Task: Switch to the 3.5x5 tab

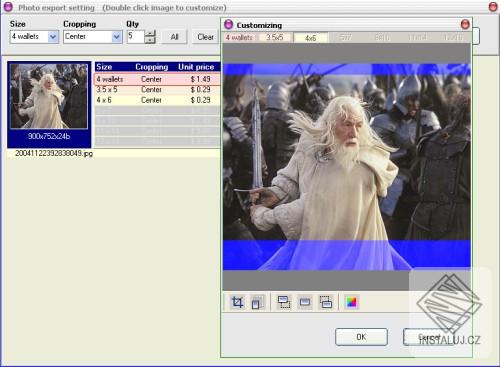Action: 275,37
